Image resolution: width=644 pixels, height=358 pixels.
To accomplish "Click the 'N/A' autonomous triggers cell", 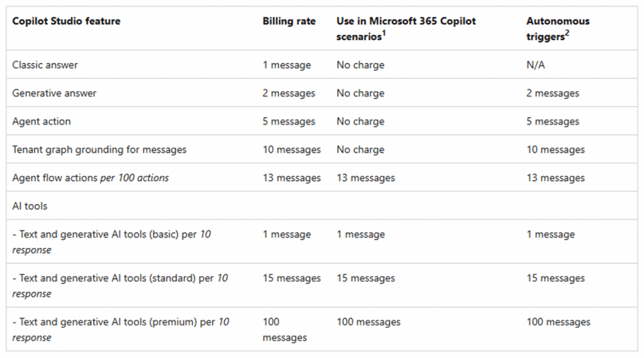I will tap(536, 65).
